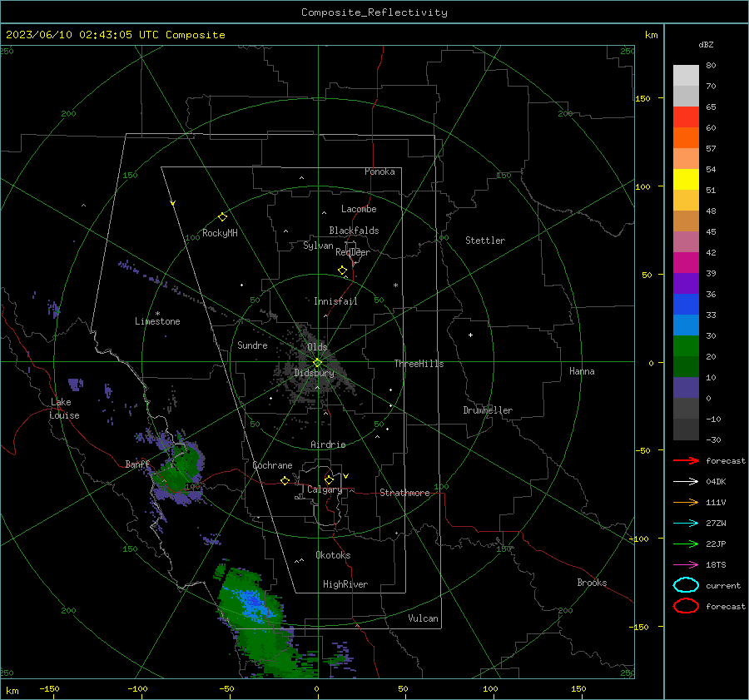Click the RedDeer city label
Viewport: 749px width, 700px height.
tap(353, 252)
